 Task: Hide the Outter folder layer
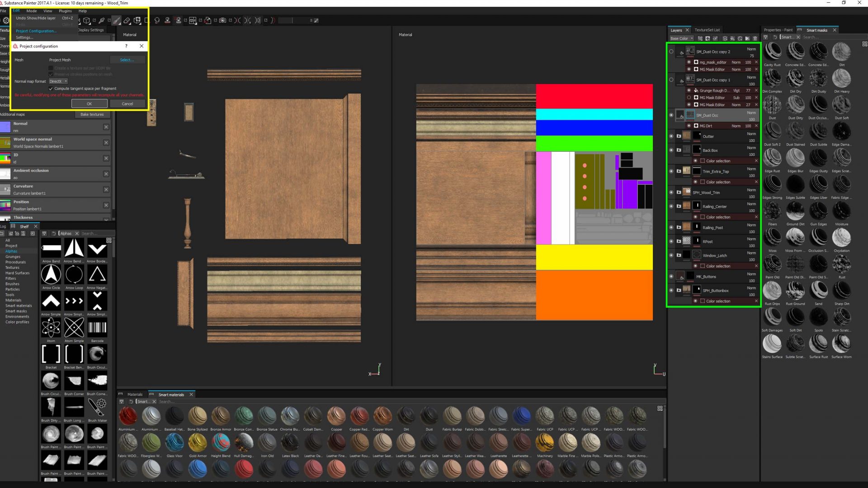point(671,136)
